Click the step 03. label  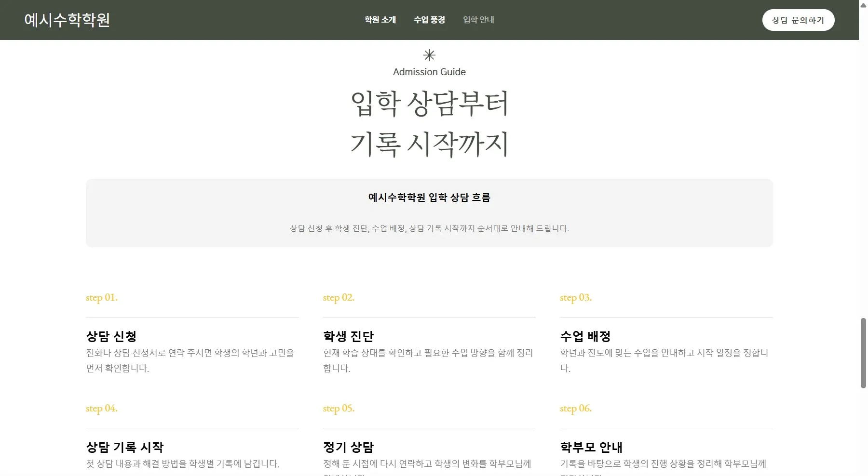[x=576, y=298]
